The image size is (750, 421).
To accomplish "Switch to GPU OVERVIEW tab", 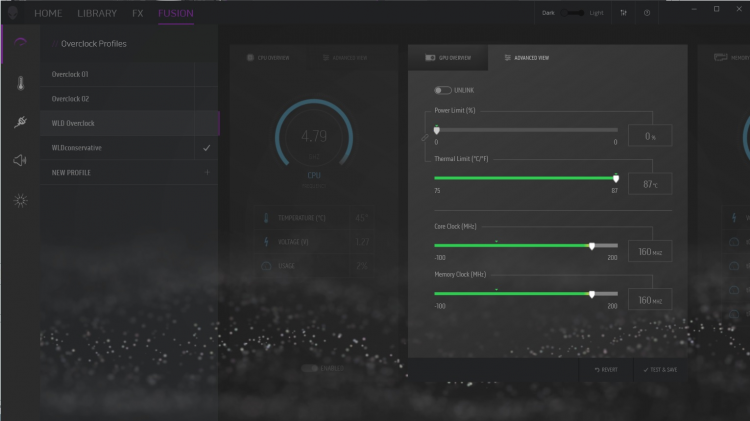I will [448, 57].
